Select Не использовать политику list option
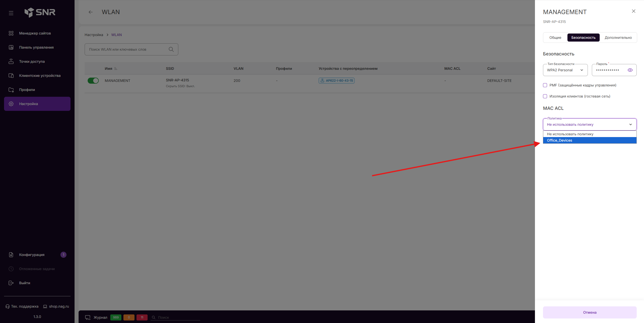 point(590,134)
